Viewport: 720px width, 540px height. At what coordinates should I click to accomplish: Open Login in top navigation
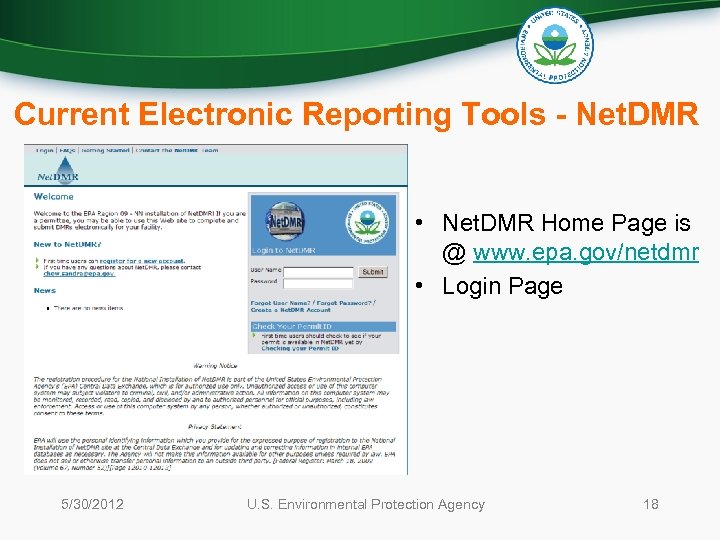45,150
